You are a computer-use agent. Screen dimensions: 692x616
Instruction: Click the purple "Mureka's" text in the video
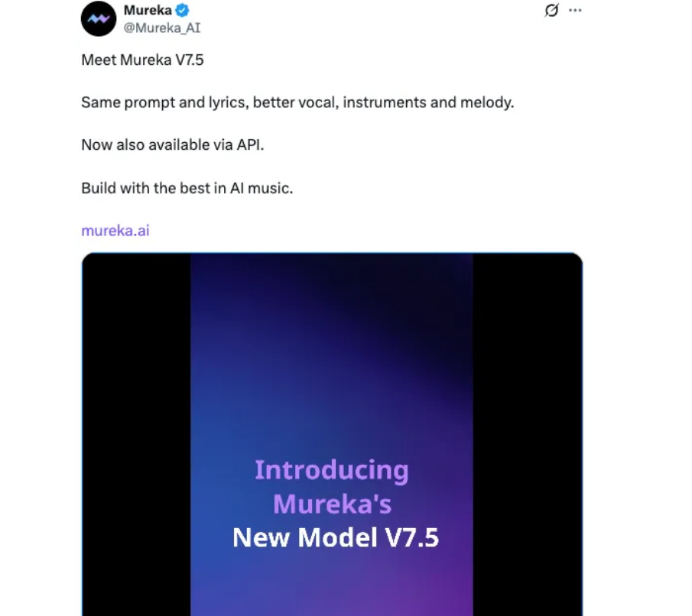(332, 504)
